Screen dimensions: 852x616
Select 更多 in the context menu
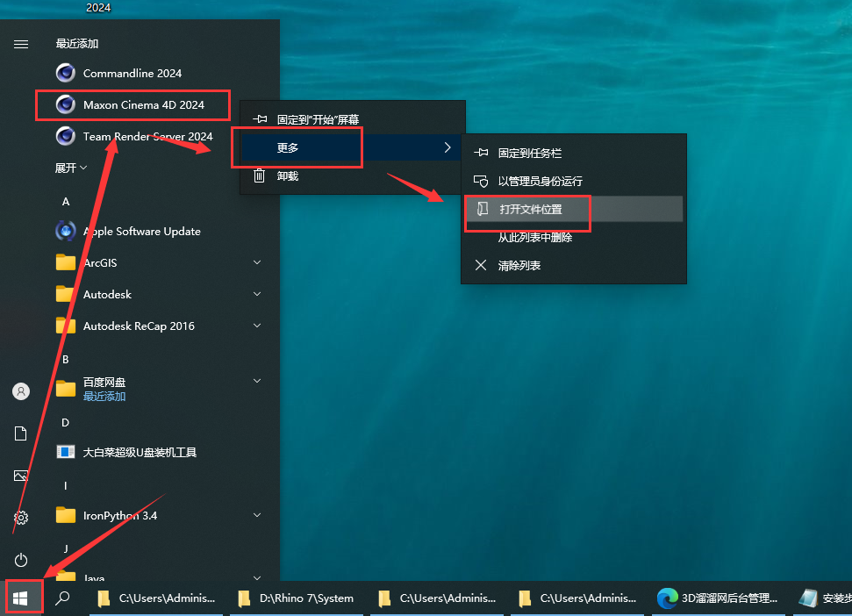pos(353,147)
